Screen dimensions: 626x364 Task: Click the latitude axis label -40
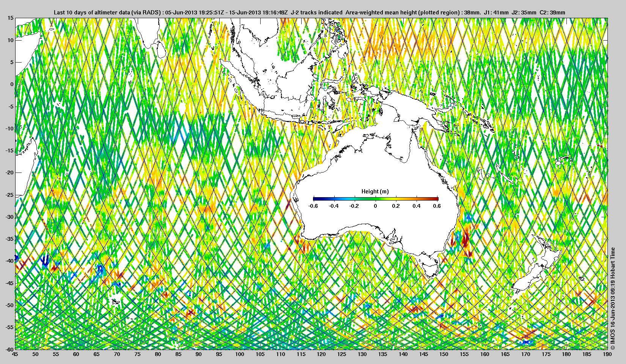tap(9, 261)
